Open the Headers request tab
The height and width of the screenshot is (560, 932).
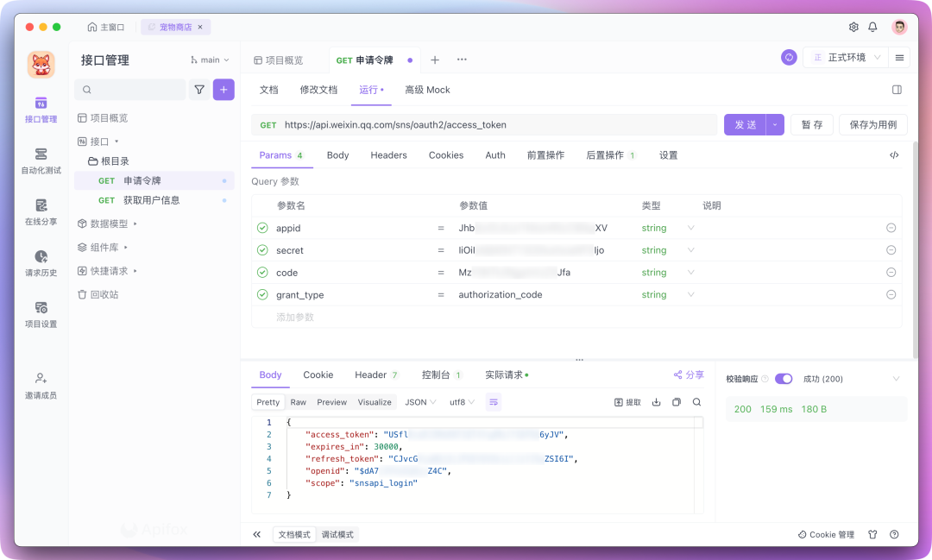pyautogui.click(x=388, y=155)
